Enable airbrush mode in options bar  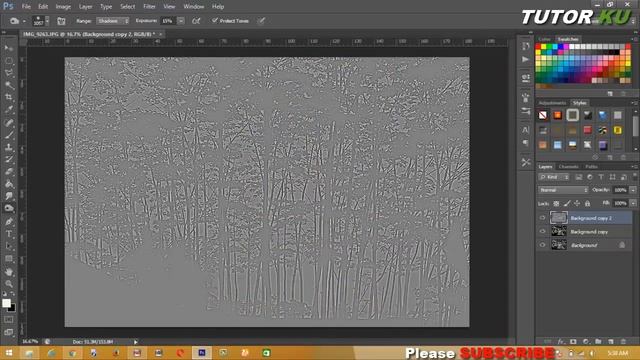tap(196, 20)
